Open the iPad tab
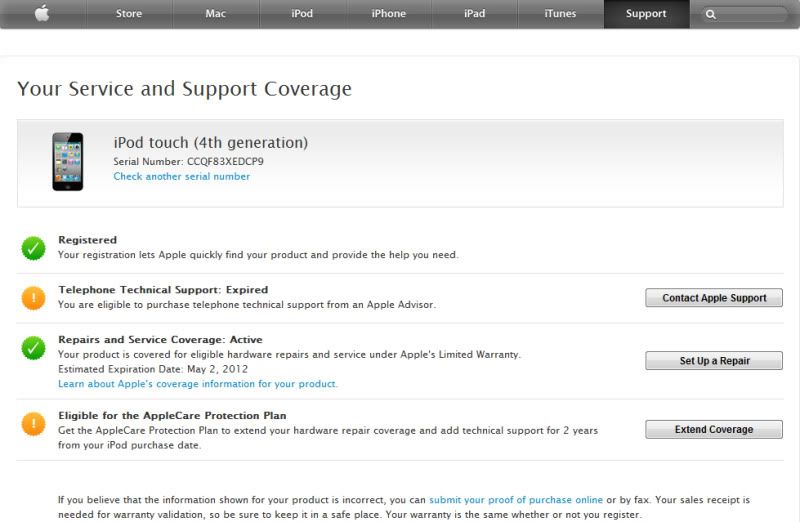Viewport: 800px width, 522px height. pyautogui.click(x=474, y=14)
